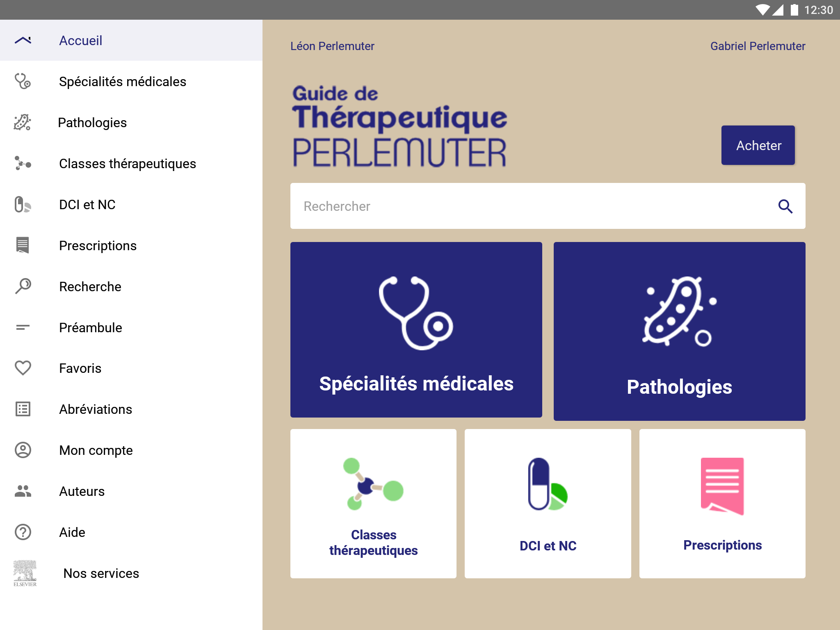Open the Classes thérapeutiques card label
The height and width of the screenshot is (630, 840).
pos(373,542)
